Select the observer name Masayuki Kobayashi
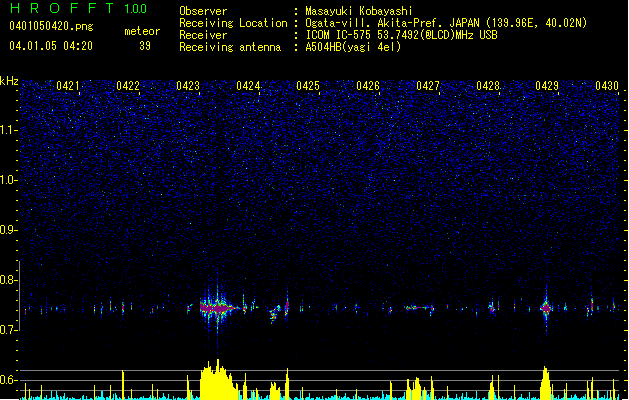The image size is (629, 400). (359, 11)
